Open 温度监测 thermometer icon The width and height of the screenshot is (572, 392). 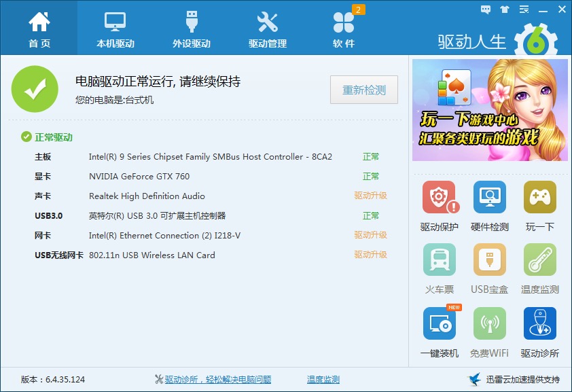tap(540, 260)
